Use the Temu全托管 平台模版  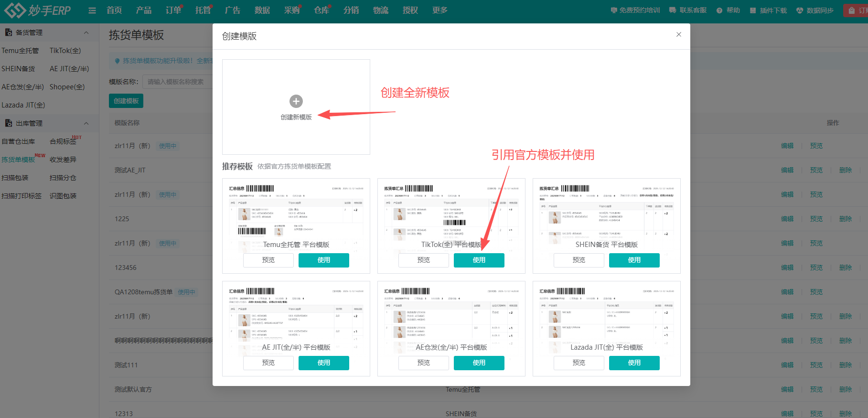click(324, 260)
